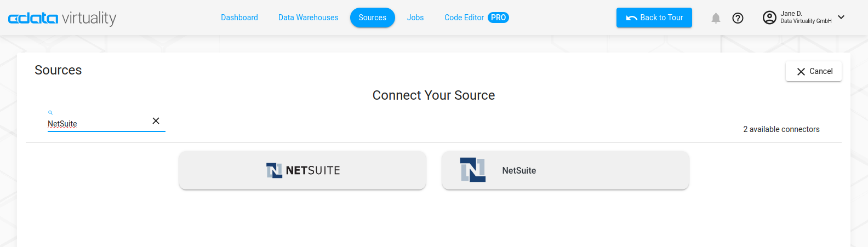Click the CData Virtuality logo

[62, 18]
